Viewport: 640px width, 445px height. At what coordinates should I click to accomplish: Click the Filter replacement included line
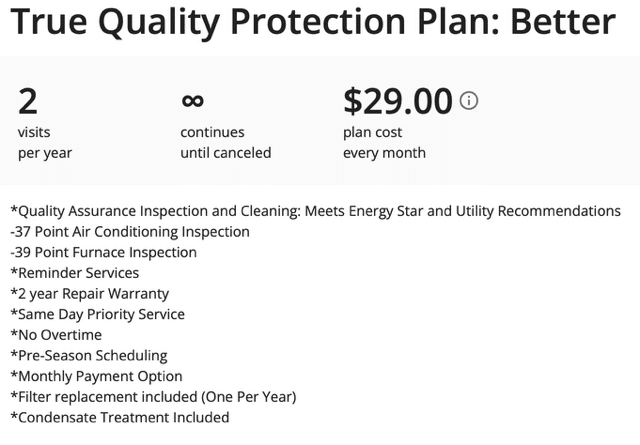pyautogui.click(x=153, y=397)
